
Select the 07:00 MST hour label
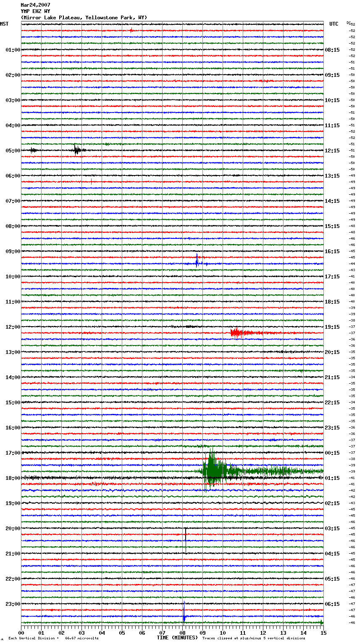point(13,201)
